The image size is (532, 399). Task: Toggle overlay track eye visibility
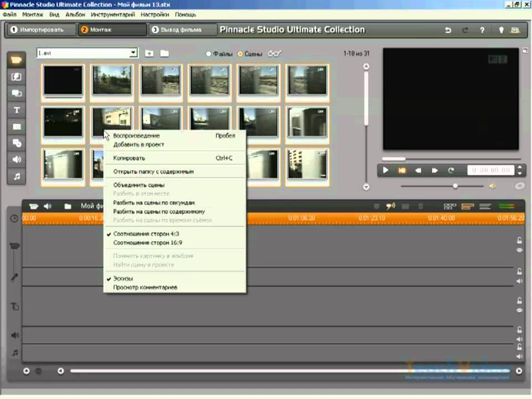click(x=519, y=310)
